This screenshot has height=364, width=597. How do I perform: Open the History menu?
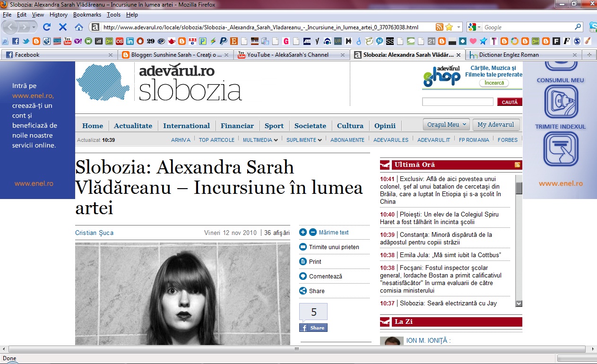tap(59, 15)
